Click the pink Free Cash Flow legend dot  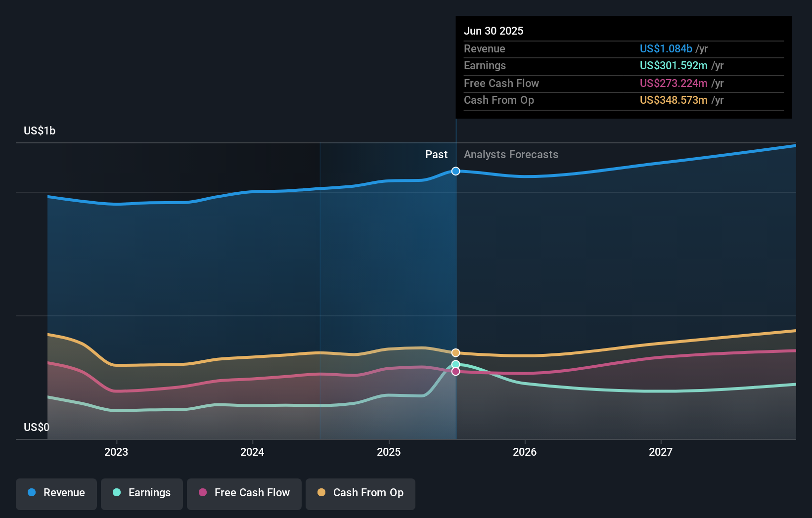coord(202,493)
